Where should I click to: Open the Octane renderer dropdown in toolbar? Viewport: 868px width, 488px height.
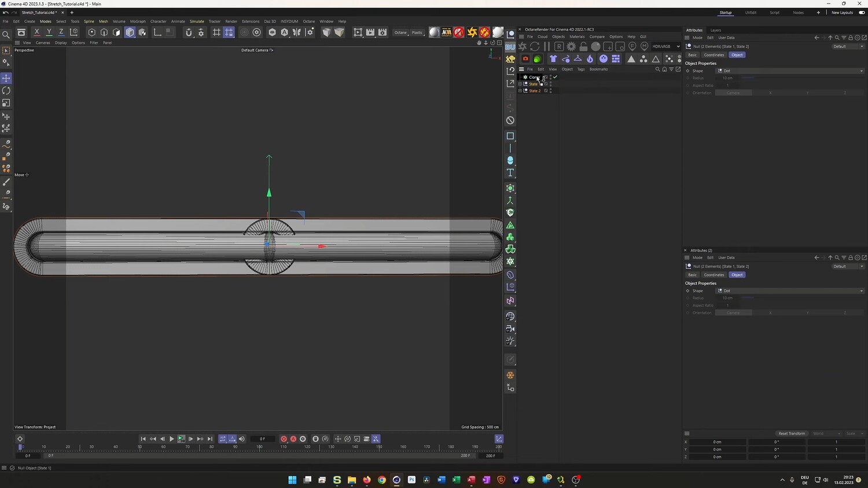(400, 32)
